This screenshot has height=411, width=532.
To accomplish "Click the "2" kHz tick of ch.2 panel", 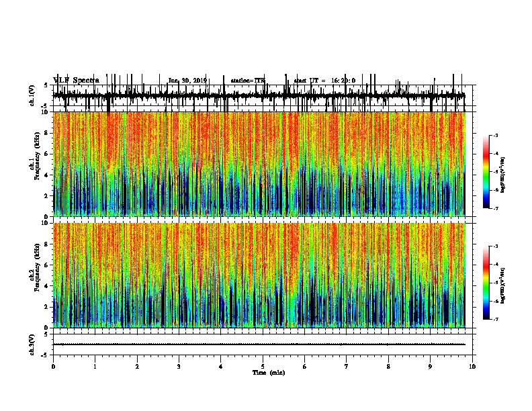I will [x=47, y=307].
